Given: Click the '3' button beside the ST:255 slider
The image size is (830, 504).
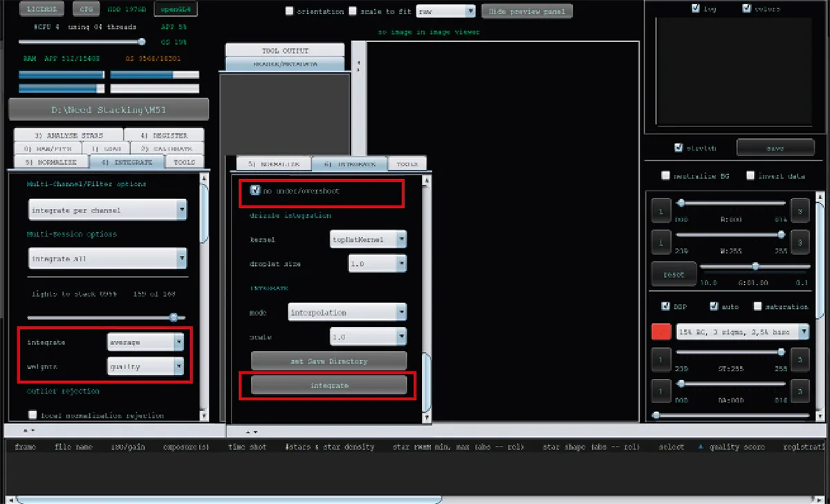Looking at the screenshot, I should tap(800, 360).
